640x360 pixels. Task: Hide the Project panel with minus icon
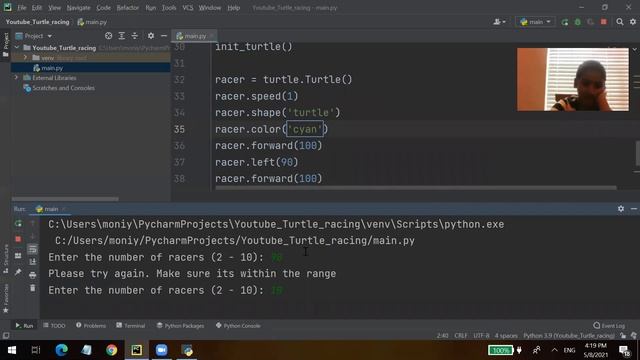164,36
